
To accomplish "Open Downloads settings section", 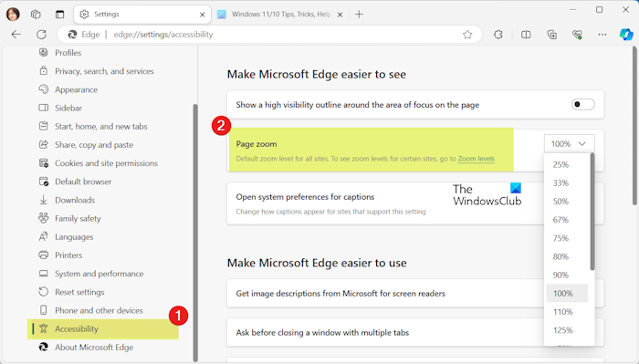I will [75, 200].
